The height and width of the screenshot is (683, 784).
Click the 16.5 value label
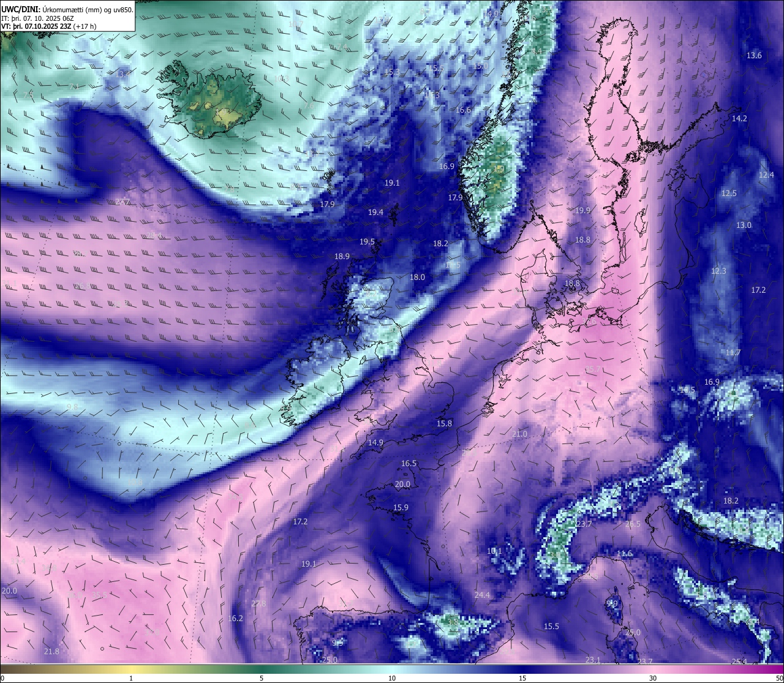coord(409,464)
